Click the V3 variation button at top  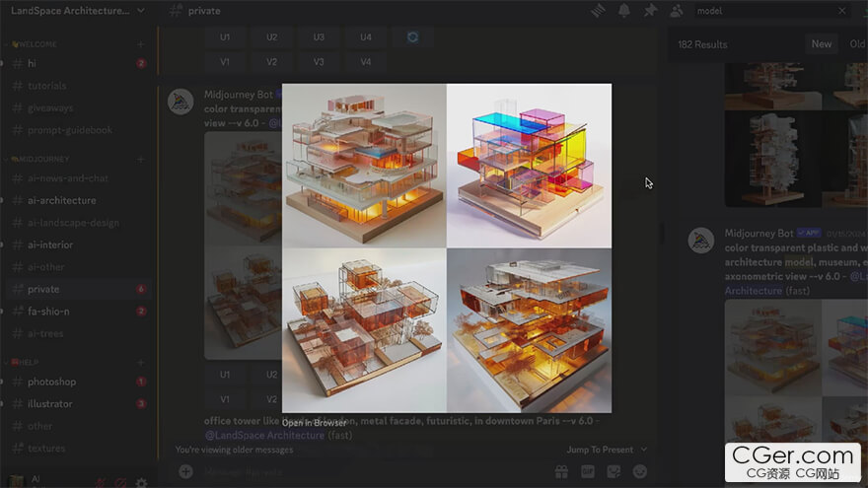pos(319,62)
